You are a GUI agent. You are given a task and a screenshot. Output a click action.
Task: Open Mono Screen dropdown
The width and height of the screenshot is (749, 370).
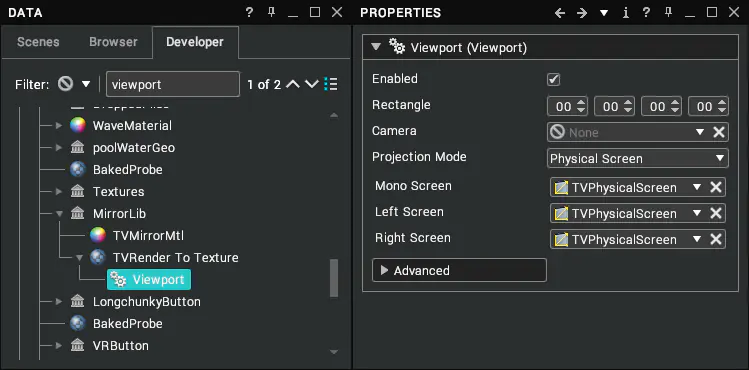697,187
